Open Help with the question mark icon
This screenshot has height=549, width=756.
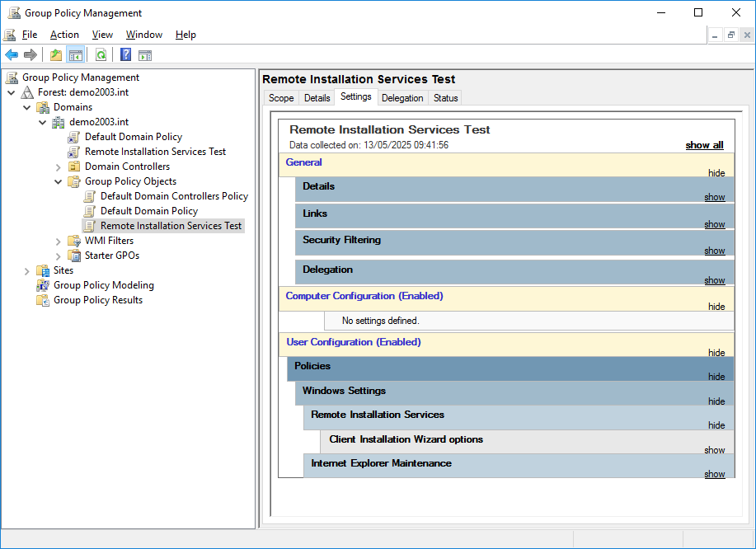click(125, 55)
